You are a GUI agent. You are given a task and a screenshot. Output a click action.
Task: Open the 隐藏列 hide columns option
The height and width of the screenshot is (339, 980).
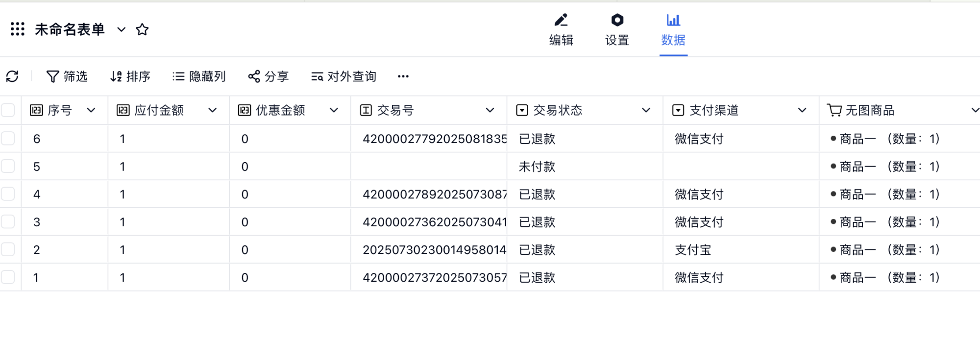coord(199,76)
